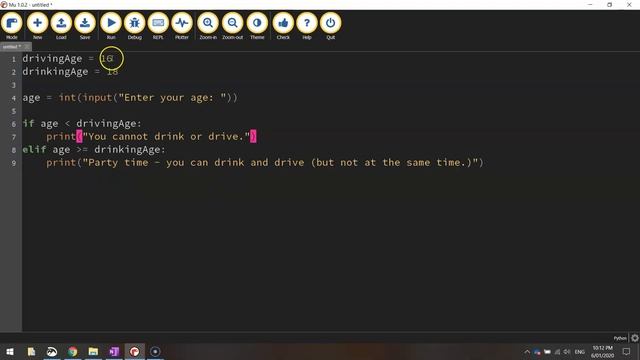The image size is (640, 360).
Task: Click the 'if age < drivingAge:' line
Action: click(x=82, y=123)
